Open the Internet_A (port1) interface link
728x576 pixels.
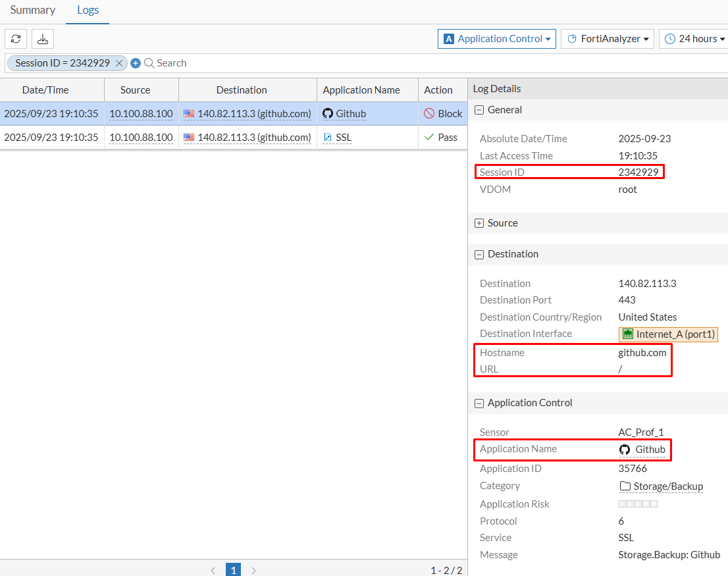point(667,334)
